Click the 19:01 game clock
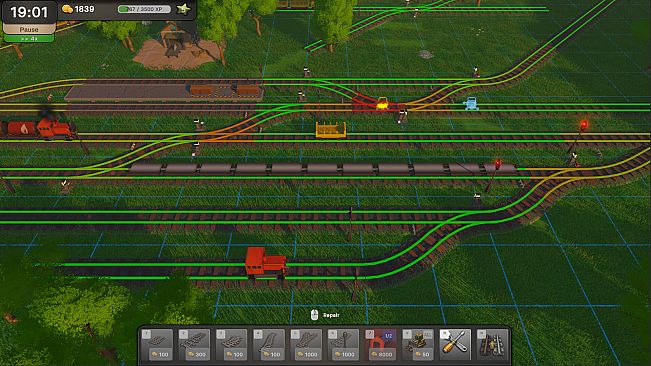Viewport: 651px width, 366px height. pyautogui.click(x=29, y=12)
